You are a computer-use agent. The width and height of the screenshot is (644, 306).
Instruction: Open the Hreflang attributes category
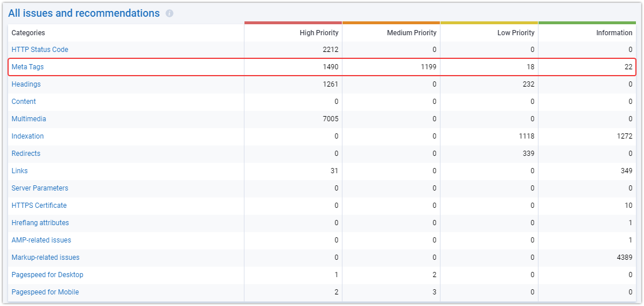click(40, 222)
